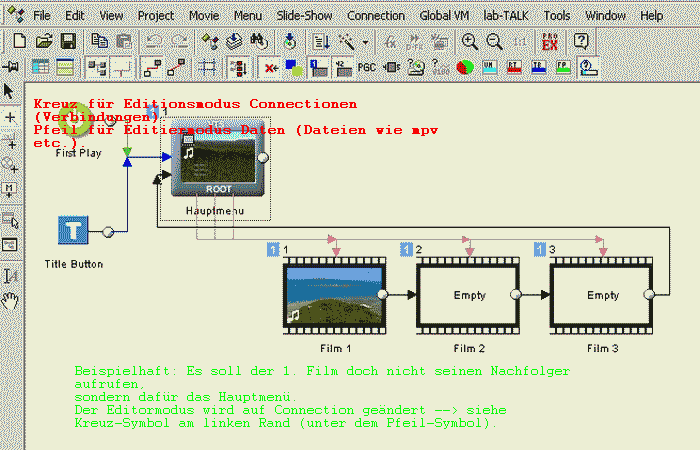Toggle the PGC display button
700x450 pixels.
pos(367,67)
